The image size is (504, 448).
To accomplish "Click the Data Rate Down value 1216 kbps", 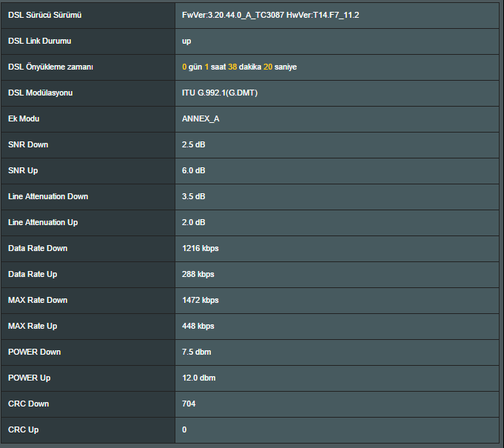I will click(200, 248).
